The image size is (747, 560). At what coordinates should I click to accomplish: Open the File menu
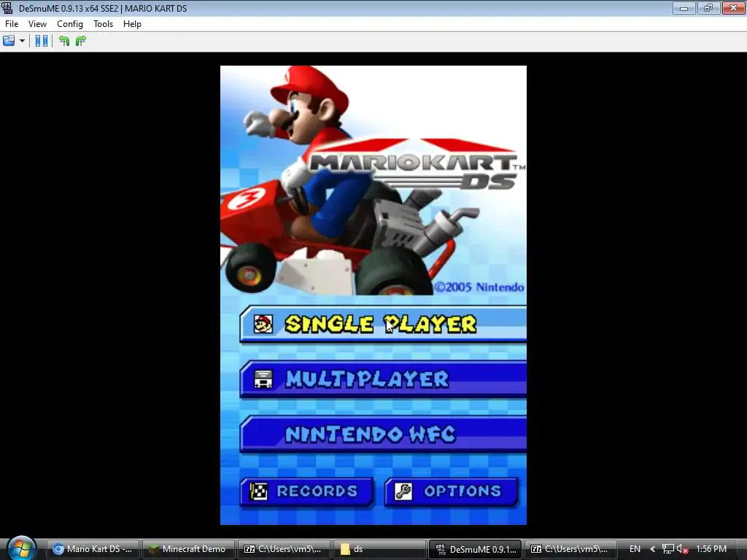(12, 24)
